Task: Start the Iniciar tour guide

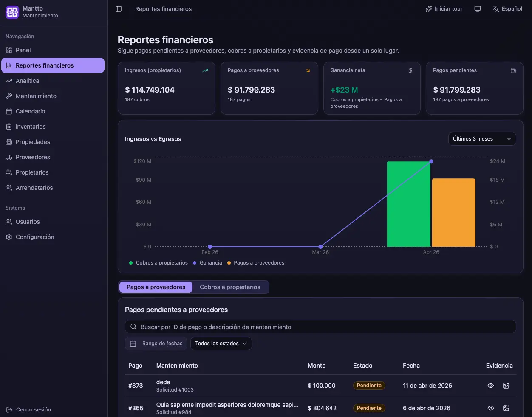Action: (444, 9)
